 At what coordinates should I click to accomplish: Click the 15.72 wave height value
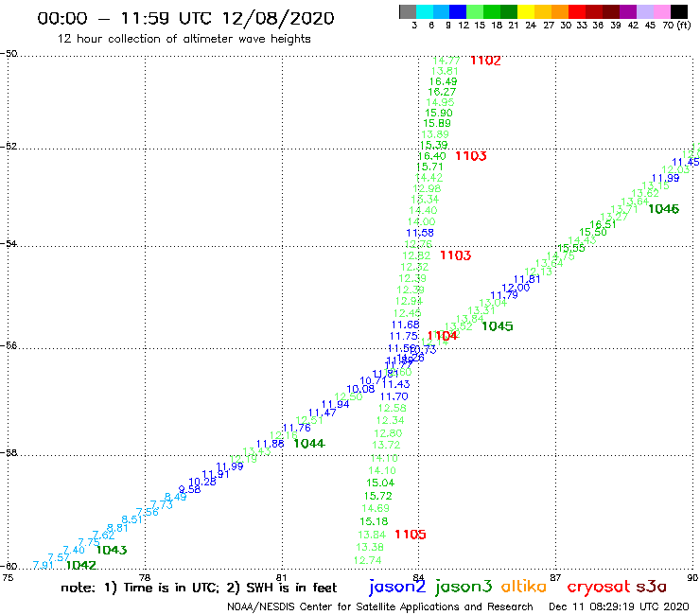pos(377,496)
